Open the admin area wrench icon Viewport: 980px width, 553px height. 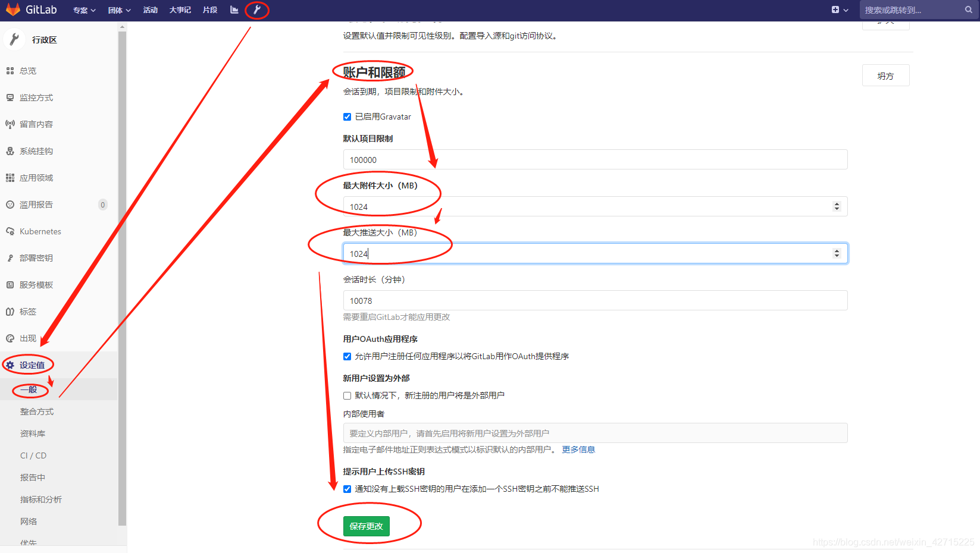pyautogui.click(x=257, y=10)
